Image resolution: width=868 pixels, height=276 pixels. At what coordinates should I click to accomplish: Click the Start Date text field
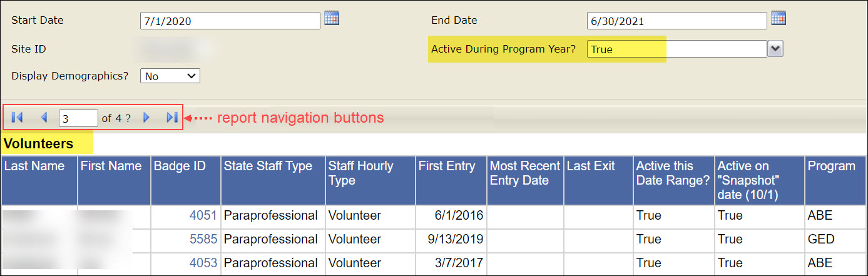coord(230,21)
